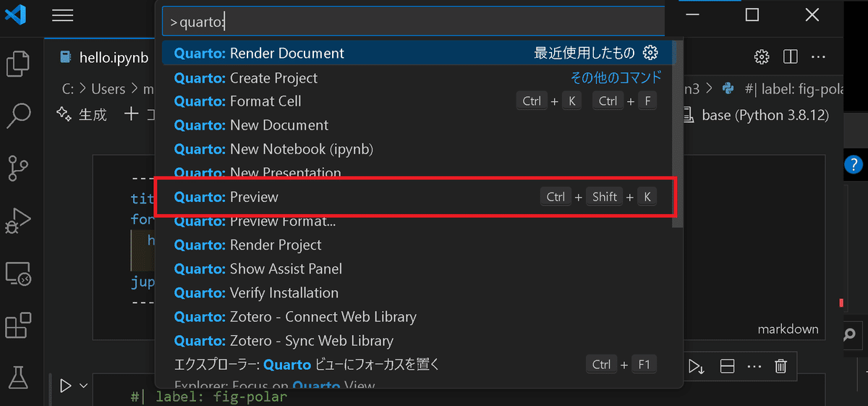Change the cell language mode from markdown
Viewport: 868px width, 406px height.
click(x=788, y=329)
